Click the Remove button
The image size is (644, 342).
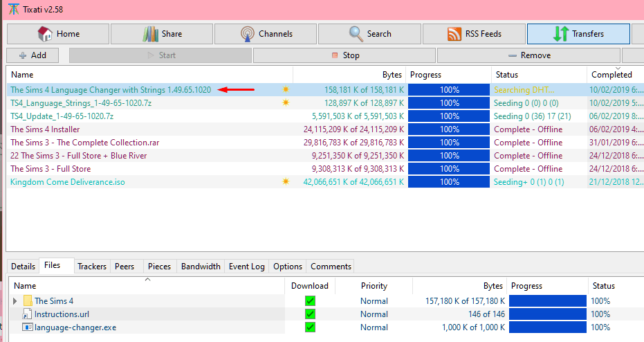[x=528, y=55]
